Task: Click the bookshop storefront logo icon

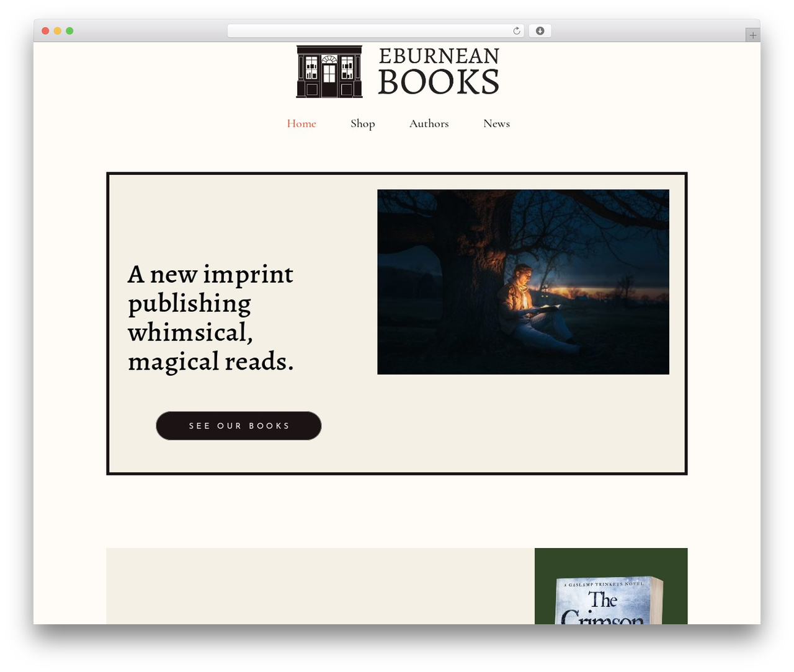Action: coord(329,71)
